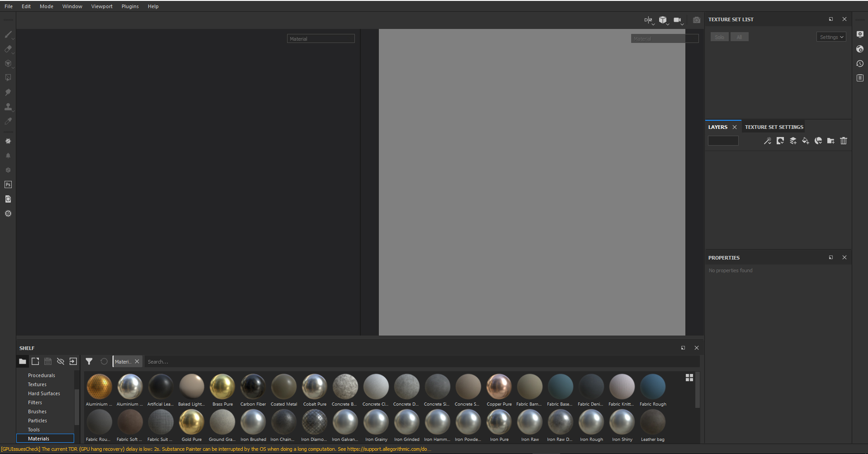Image resolution: width=868 pixels, height=454 pixels.
Task: Open the File menu
Action: (x=9, y=6)
